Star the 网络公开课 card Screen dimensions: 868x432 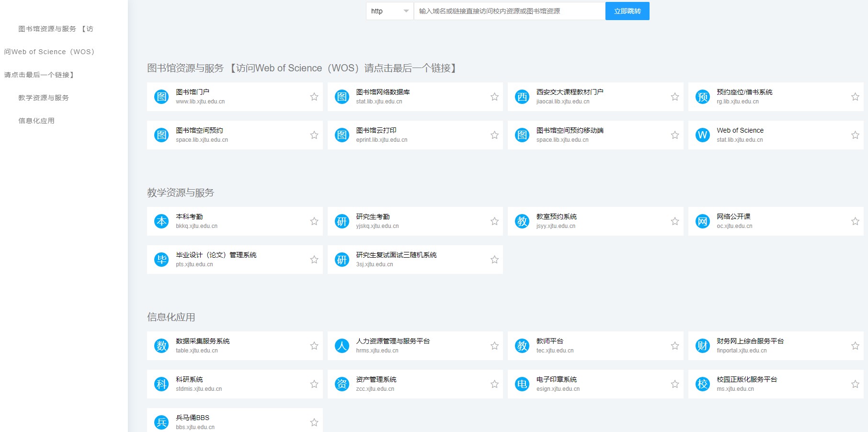tap(855, 221)
